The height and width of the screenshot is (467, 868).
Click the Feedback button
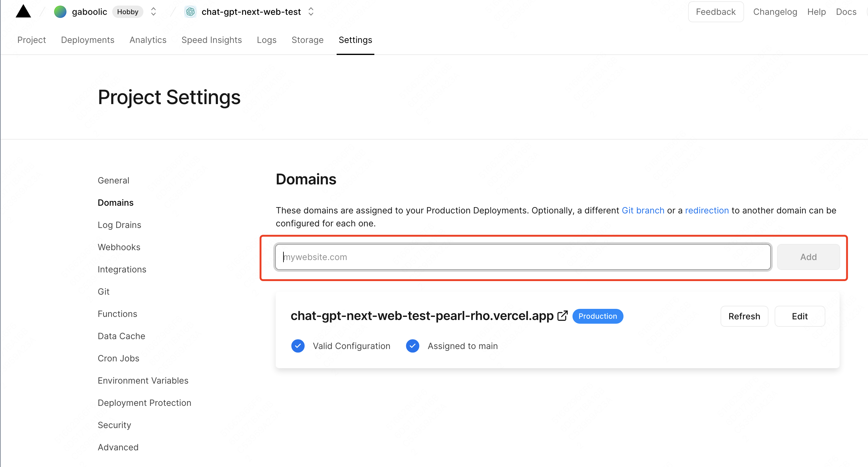pos(715,12)
